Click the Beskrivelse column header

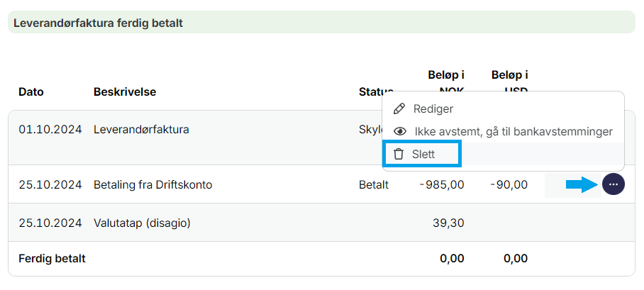125,91
